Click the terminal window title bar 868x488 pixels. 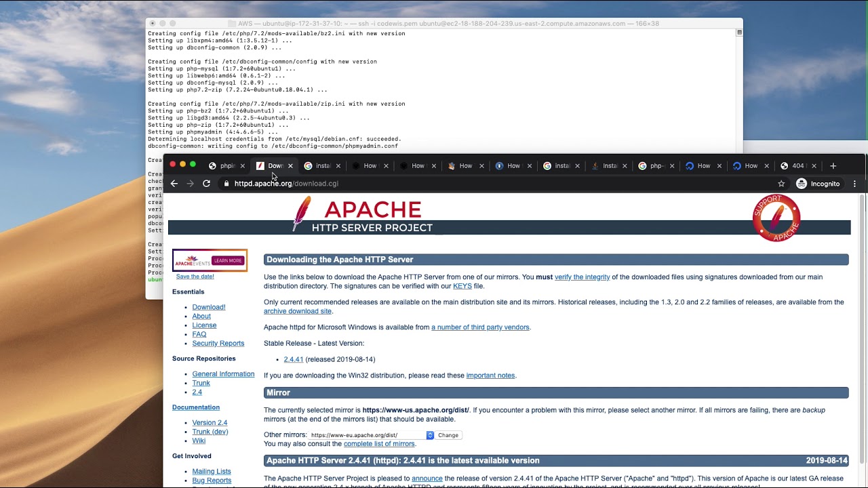tap(444, 24)
